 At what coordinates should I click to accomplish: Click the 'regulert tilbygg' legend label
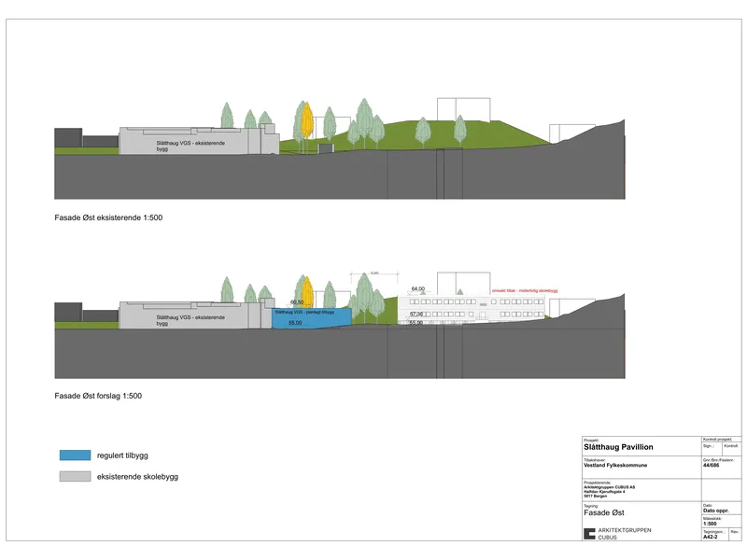point(122,455)
